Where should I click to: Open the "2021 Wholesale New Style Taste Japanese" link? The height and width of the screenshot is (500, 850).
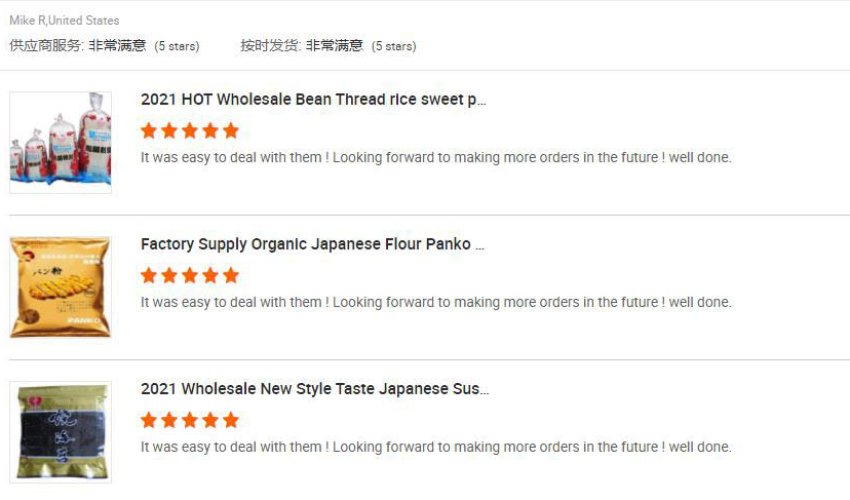[314, 389]
